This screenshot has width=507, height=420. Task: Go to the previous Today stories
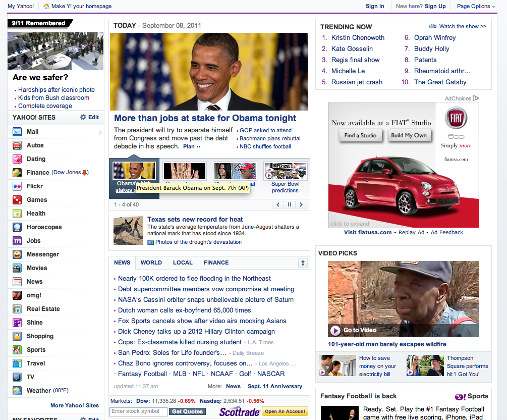click(x=278, y=204)
